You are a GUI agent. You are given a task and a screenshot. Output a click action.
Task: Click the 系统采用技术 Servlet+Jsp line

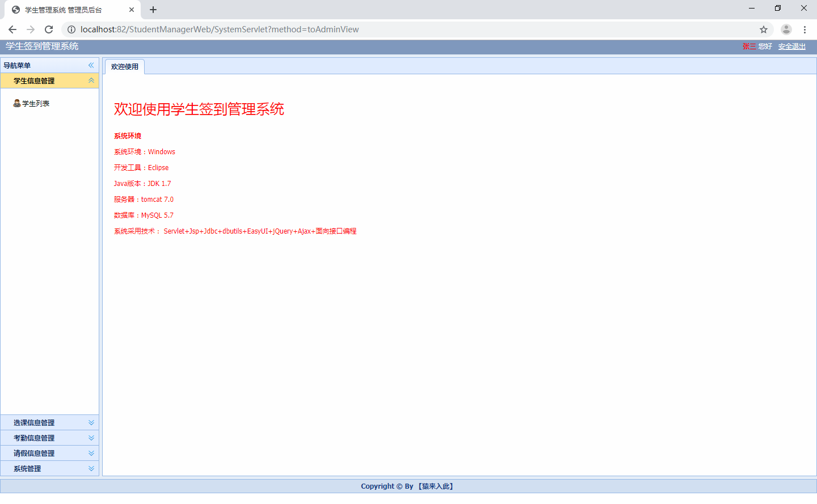click(235, 231)
